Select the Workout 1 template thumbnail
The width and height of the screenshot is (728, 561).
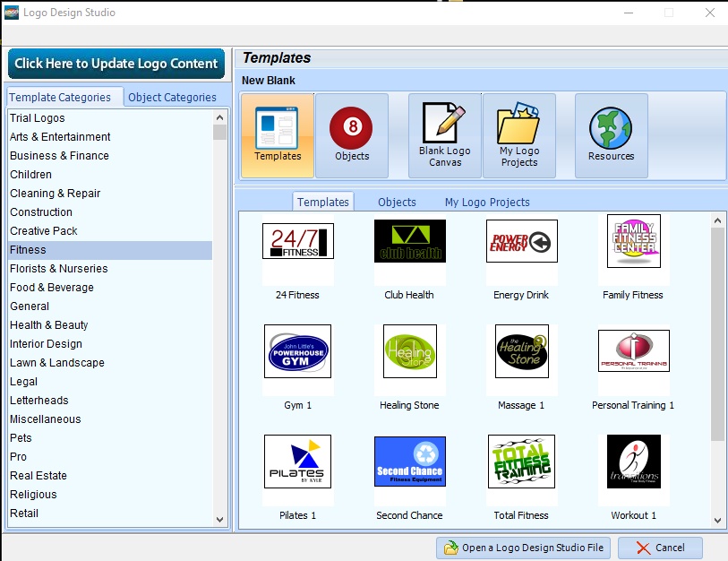click(x=634, y=462)
